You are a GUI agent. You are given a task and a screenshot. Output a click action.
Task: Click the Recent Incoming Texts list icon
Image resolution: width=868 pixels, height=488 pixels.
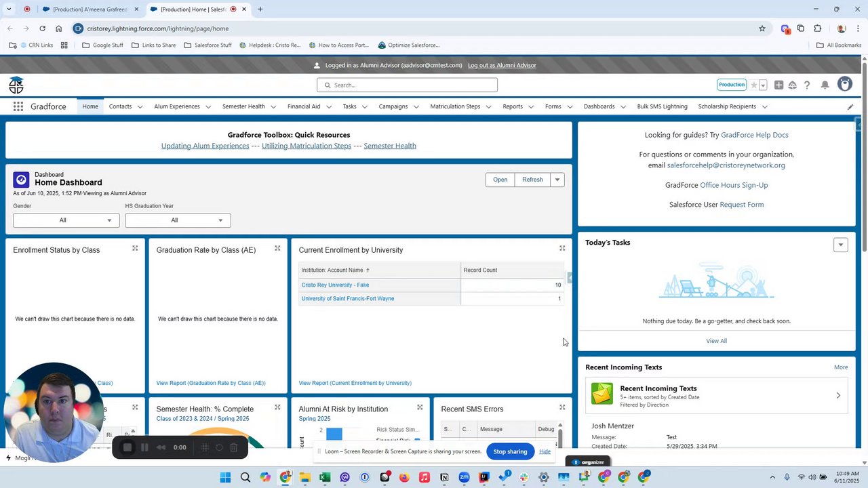(602, 394)
